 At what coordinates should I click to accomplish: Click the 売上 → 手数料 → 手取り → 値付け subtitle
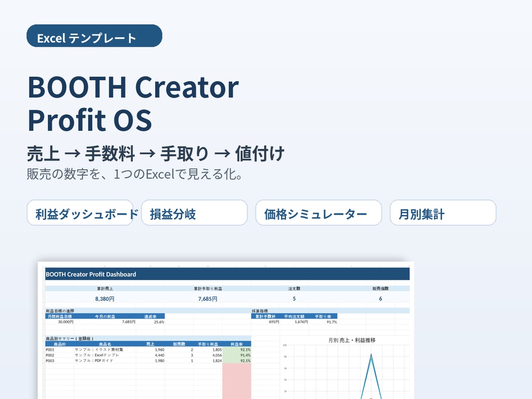(x=156, y=153)
